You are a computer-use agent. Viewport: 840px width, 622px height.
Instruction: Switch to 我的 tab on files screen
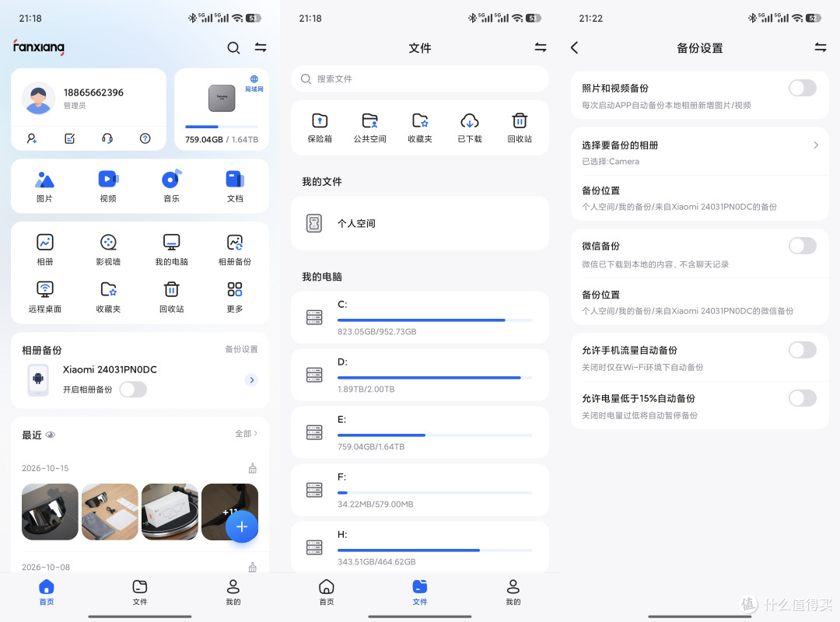513,592
